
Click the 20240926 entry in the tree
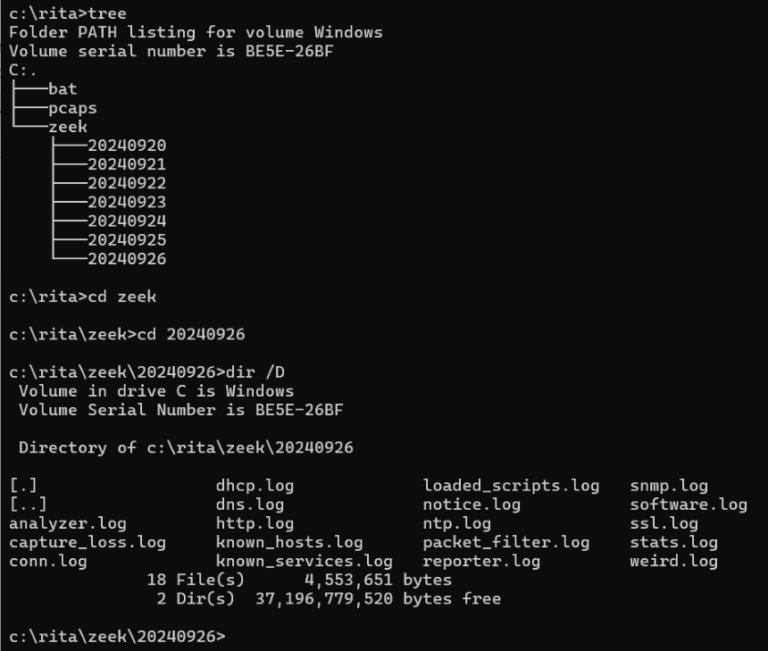pyautogui.click(x=126, y=259)
